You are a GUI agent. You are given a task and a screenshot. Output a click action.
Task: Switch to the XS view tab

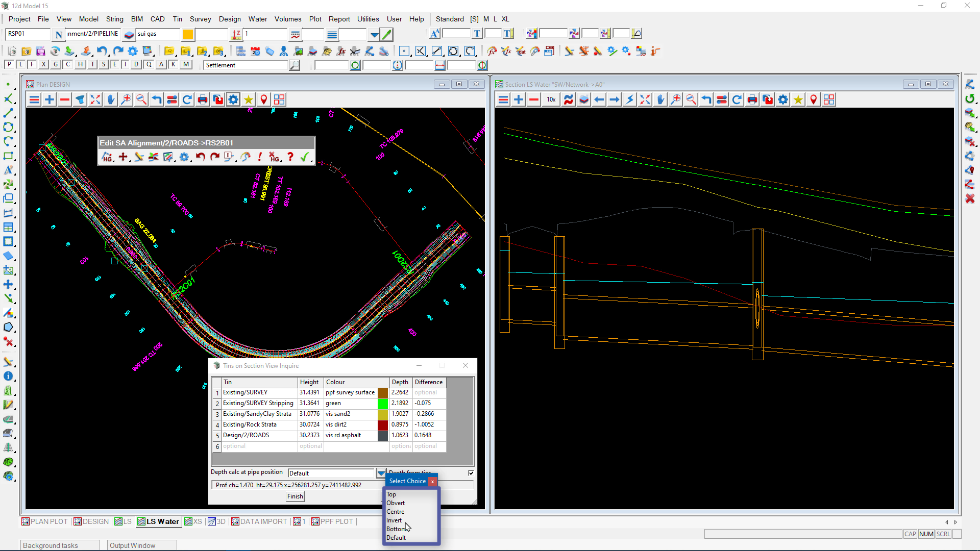[193, 521]
